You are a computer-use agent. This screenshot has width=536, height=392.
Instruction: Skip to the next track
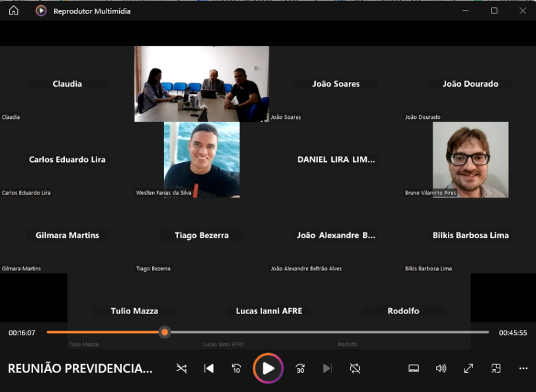[x=328, y=368]
